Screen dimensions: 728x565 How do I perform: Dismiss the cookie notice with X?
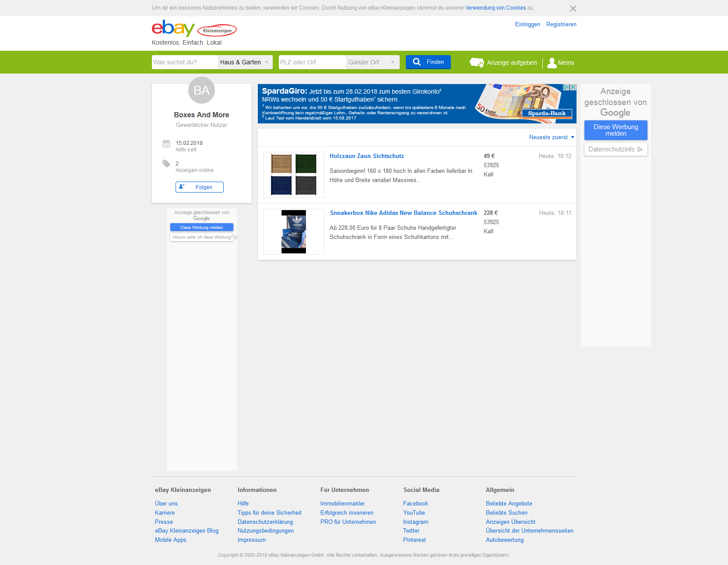point(573,9)
